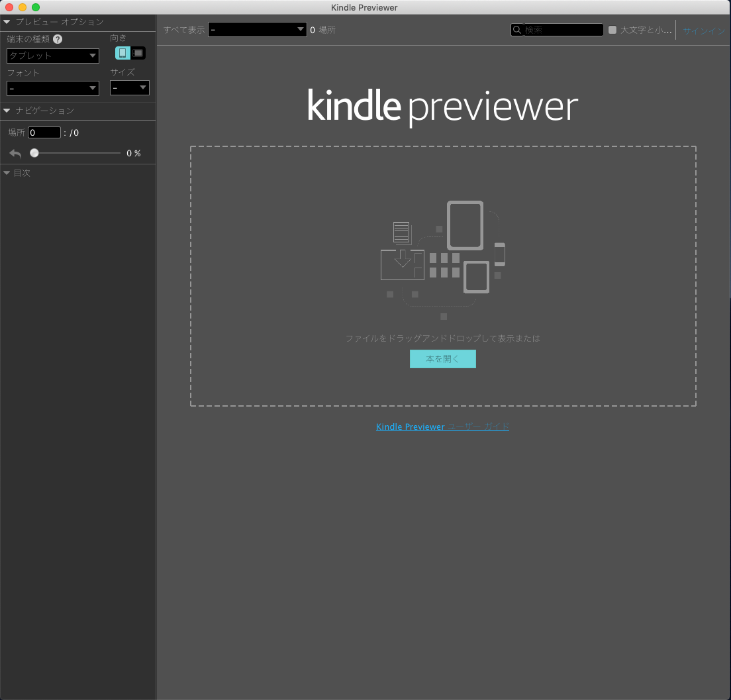
Task: Open the すべて表示 dropdown
Action: [x=258, y=30]
